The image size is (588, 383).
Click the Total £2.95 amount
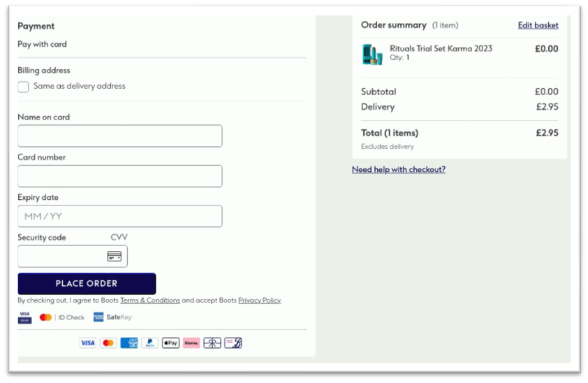(x=547, y=133)
